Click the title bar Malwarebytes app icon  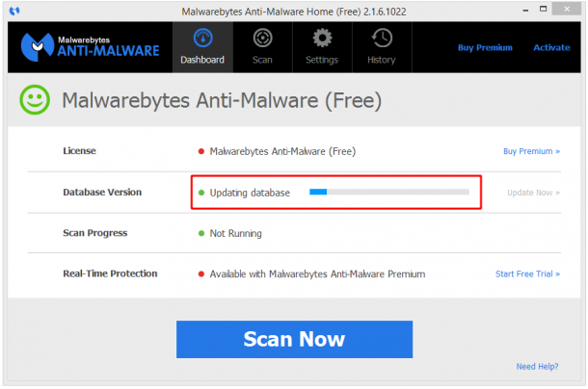[x=14, y=11]
